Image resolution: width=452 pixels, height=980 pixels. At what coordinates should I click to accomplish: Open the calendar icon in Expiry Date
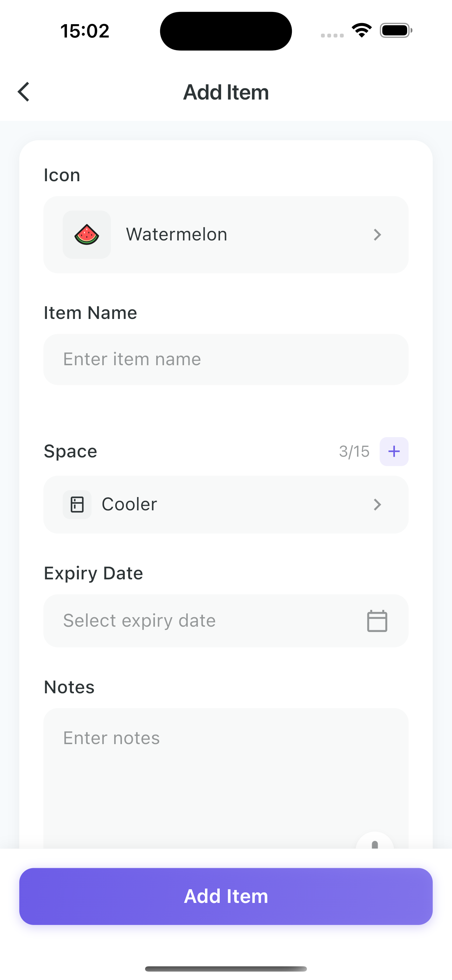[377, 621]
